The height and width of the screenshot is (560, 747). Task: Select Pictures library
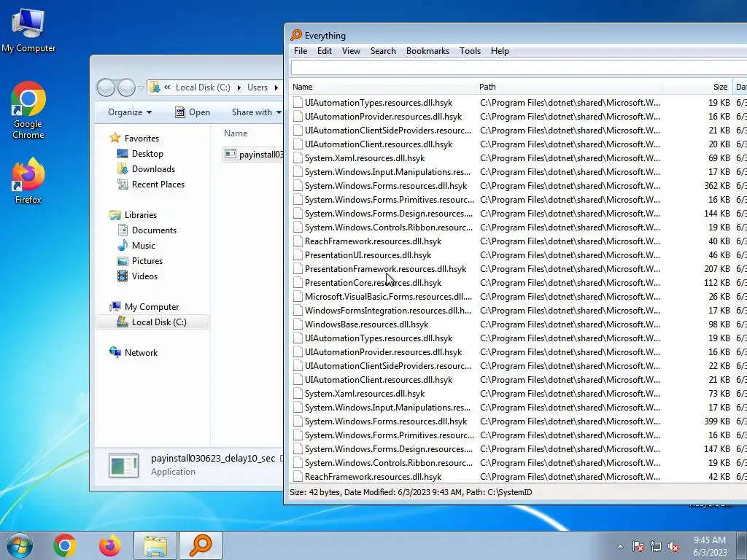(x=140, y=261)
